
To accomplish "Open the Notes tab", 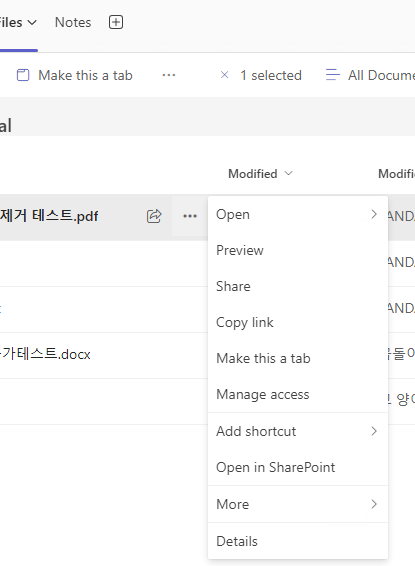I will (73, 22).
